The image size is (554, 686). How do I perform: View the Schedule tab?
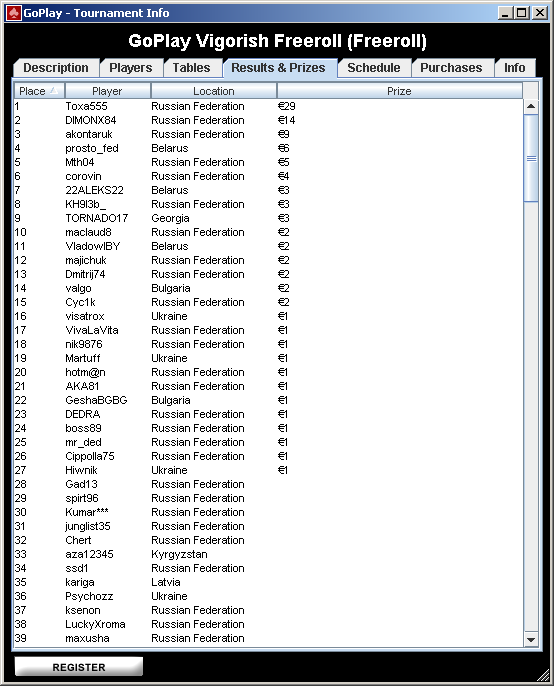[374, 68]
